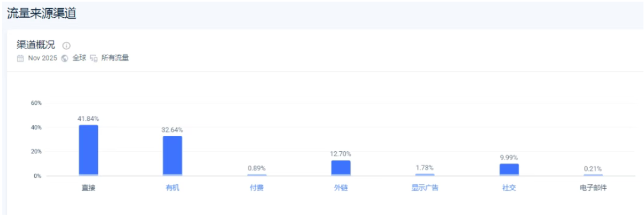644x223 pixels.
Task: Click the devices icon before 所有流量
Action: point(94,58)
